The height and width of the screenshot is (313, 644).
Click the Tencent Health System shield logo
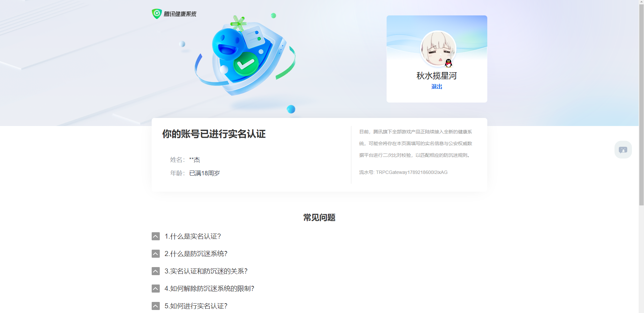point(157,14)
